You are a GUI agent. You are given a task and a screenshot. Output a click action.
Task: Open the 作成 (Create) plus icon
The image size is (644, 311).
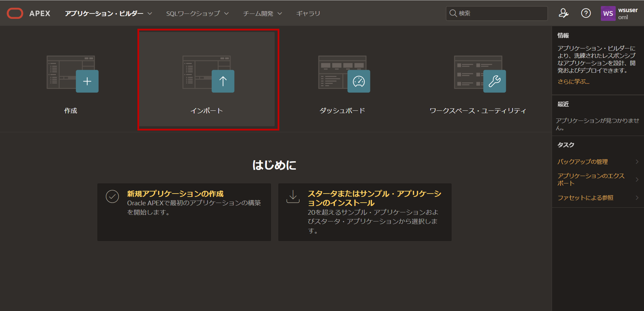point(87,81)
